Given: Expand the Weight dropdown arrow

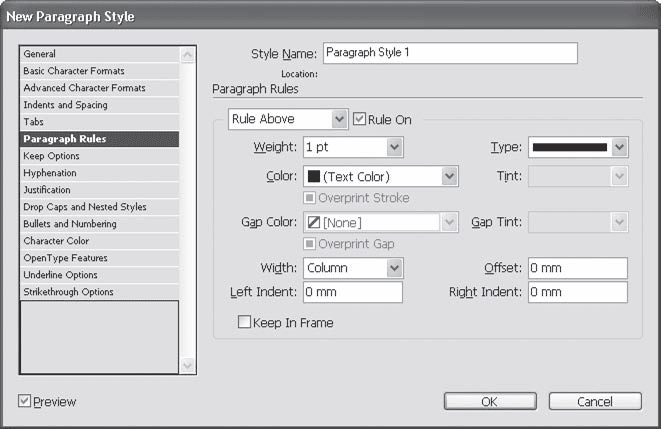Looking at the screenshot, I should tap(393, 148).
